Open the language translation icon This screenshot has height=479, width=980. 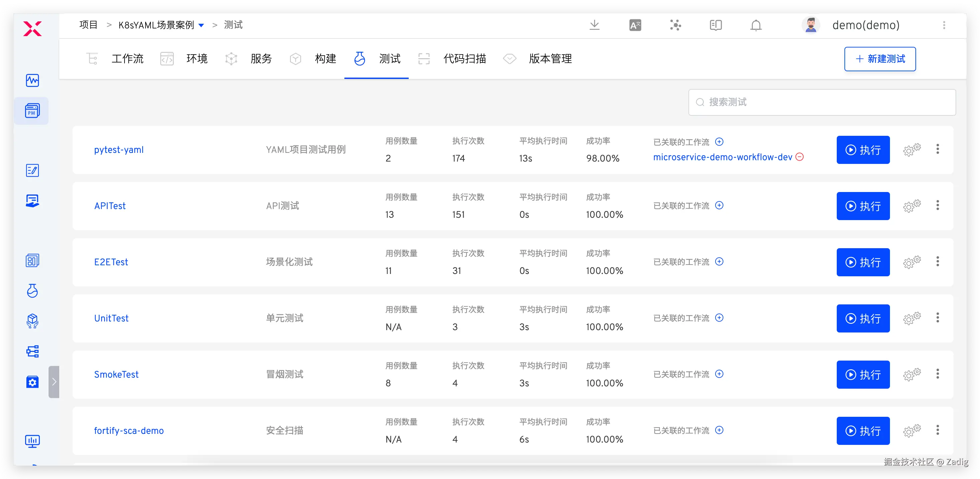coord(635,25)
